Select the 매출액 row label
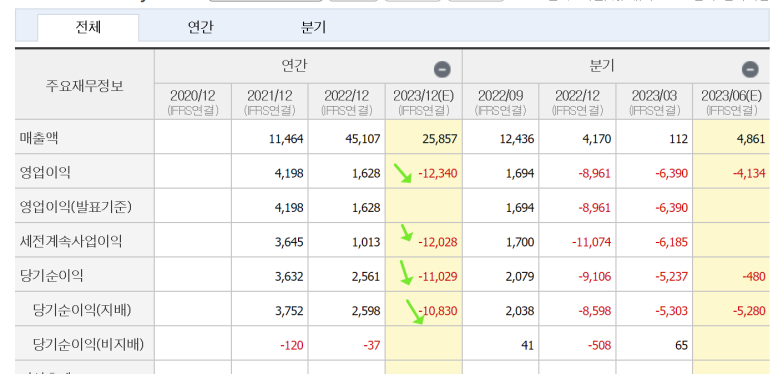773x374 pixels. coord(38,138)
